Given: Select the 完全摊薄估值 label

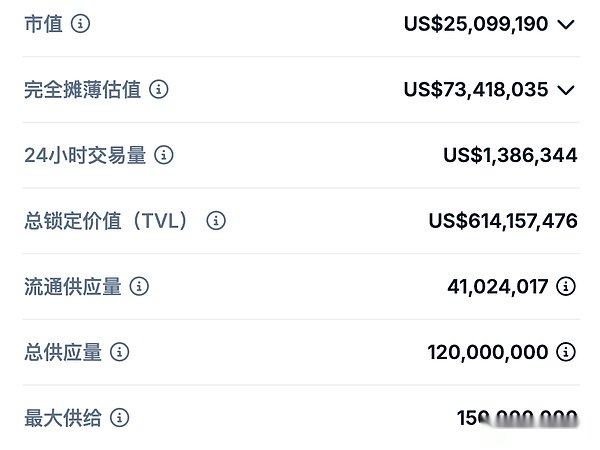Looking at the screenshot, I should (x=82, y=90).
